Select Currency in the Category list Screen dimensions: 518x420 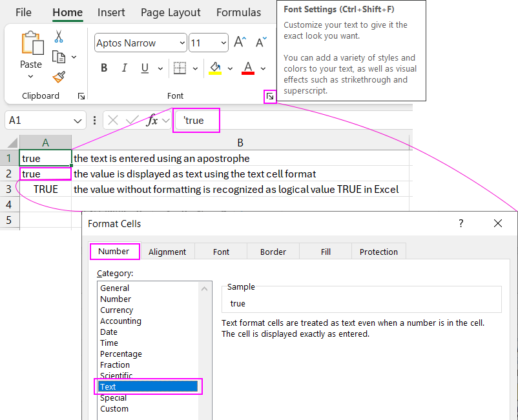(116, 310)
